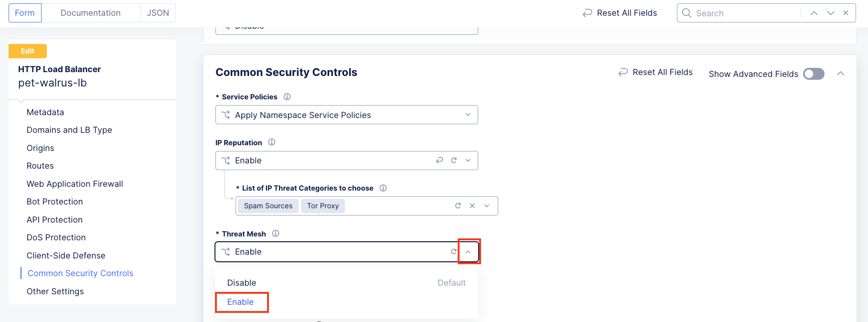Click the IP Threat Categories info icon
The width and height of the screenshot is (868, 322).
tap(383, 188)
